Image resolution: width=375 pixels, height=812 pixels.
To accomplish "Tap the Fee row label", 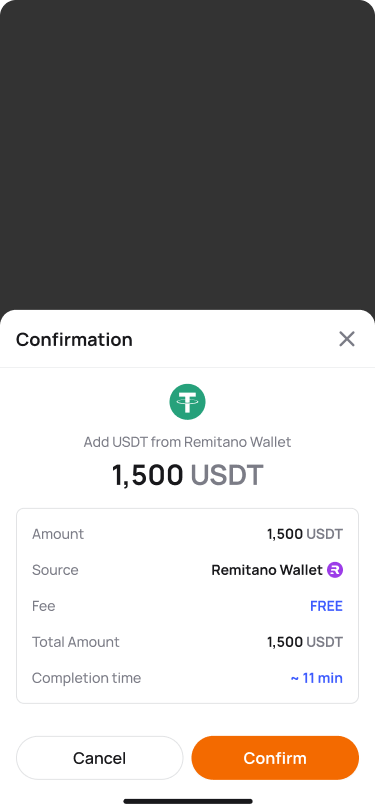I will [44, 606].
